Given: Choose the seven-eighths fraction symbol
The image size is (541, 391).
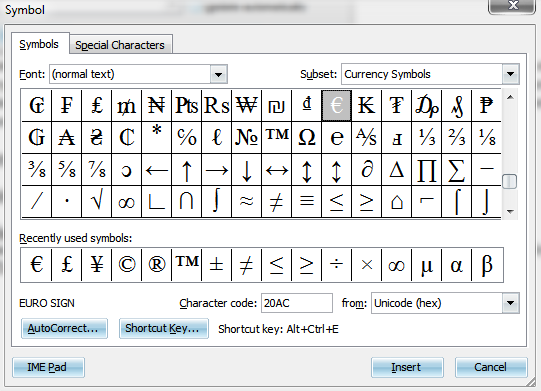Looking at the screenshot, I should tap(97, 169).
